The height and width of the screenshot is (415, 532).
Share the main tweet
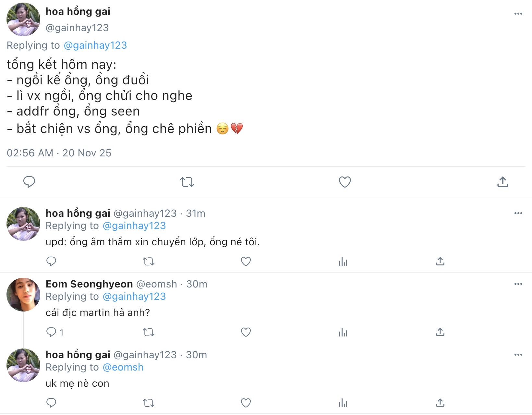click(502, 182)
